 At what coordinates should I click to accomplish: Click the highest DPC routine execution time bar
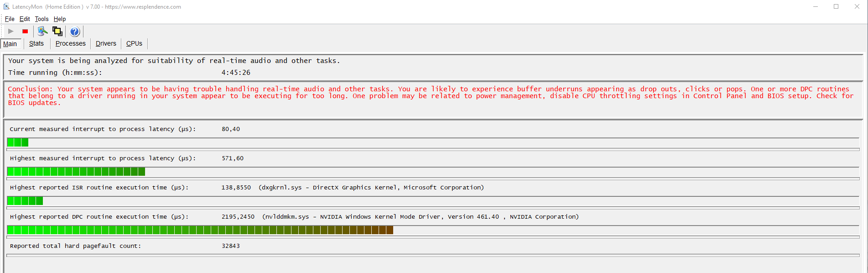coord(200,230)
